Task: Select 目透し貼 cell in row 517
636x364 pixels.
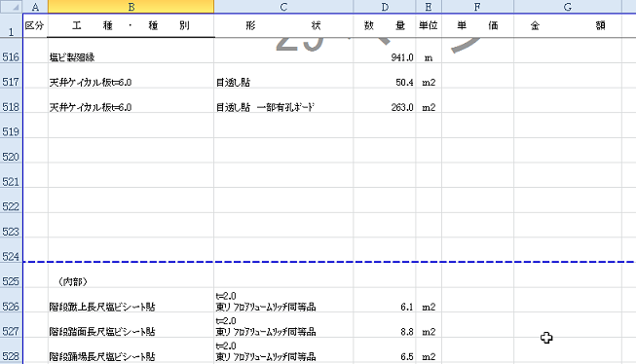Action: point(283,76)
